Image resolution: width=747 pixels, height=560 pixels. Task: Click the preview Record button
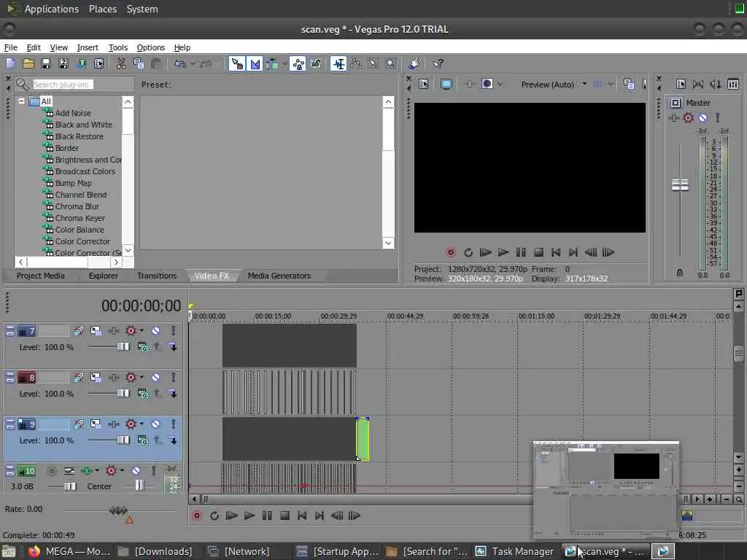pos(451,252)
